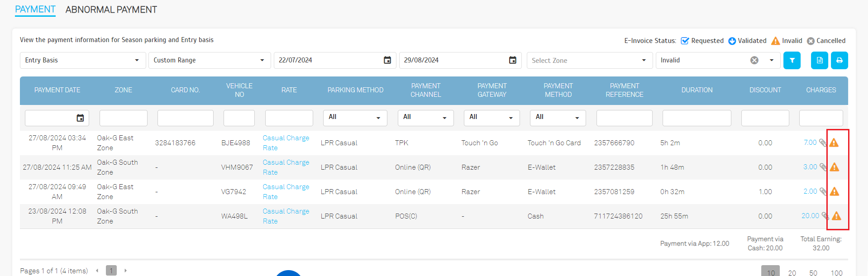Open calendar in Payment Date column filter
Screen dimensions: 868x276
click(x=80, y=118)
